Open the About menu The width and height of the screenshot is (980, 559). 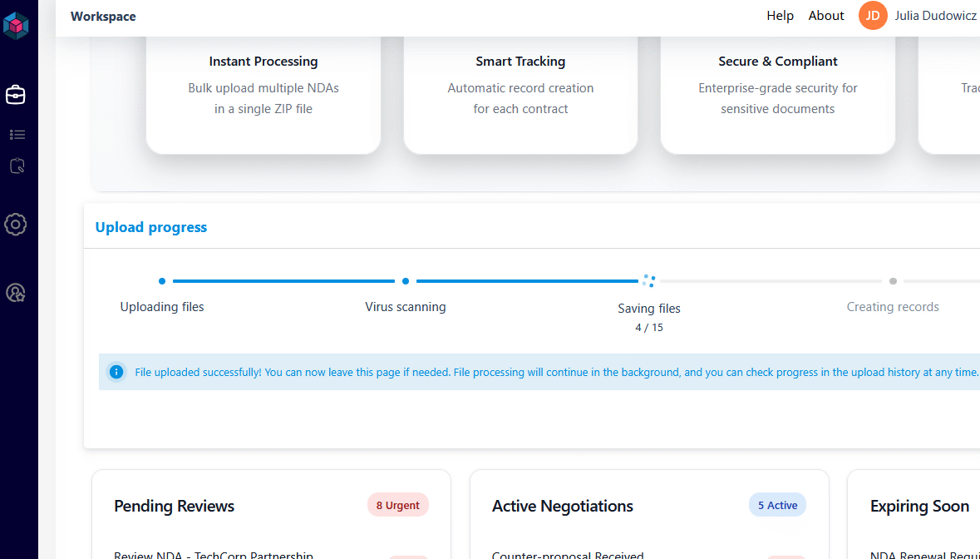coord(826,16)
